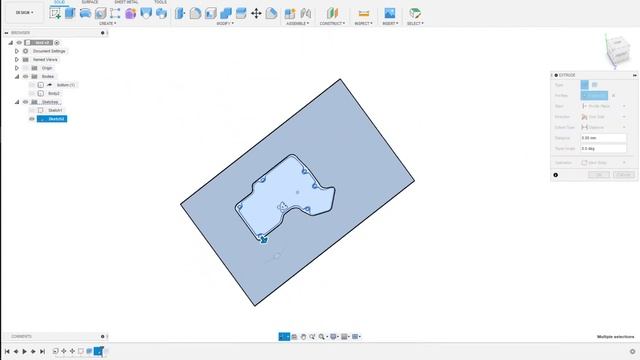640x360 pixels.
Task: Switch to the Solid tab
Action: point(59,2)
